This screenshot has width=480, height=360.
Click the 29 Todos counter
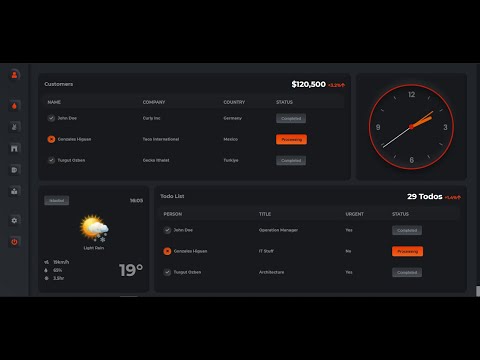(425, 196)
